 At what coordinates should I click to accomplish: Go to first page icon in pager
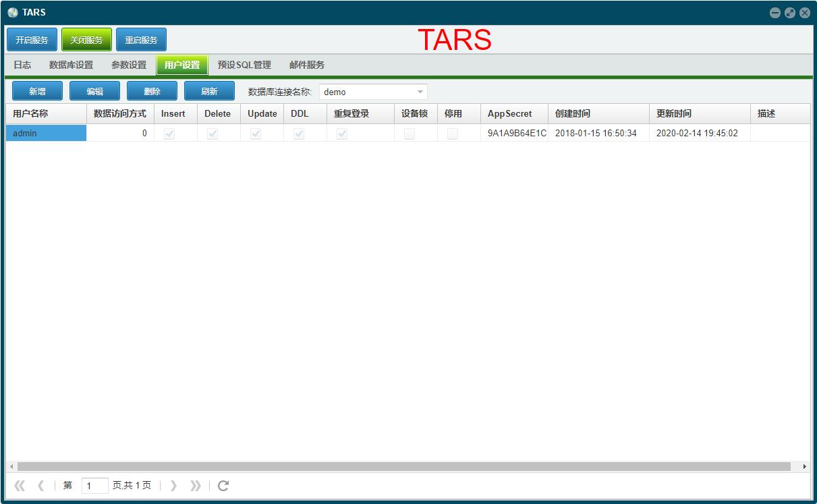[20, 485]
